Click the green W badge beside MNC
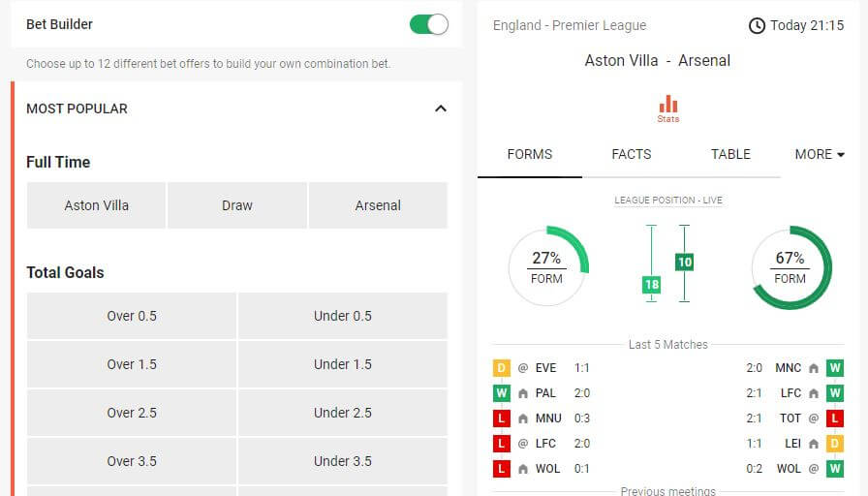 (835, 368)
